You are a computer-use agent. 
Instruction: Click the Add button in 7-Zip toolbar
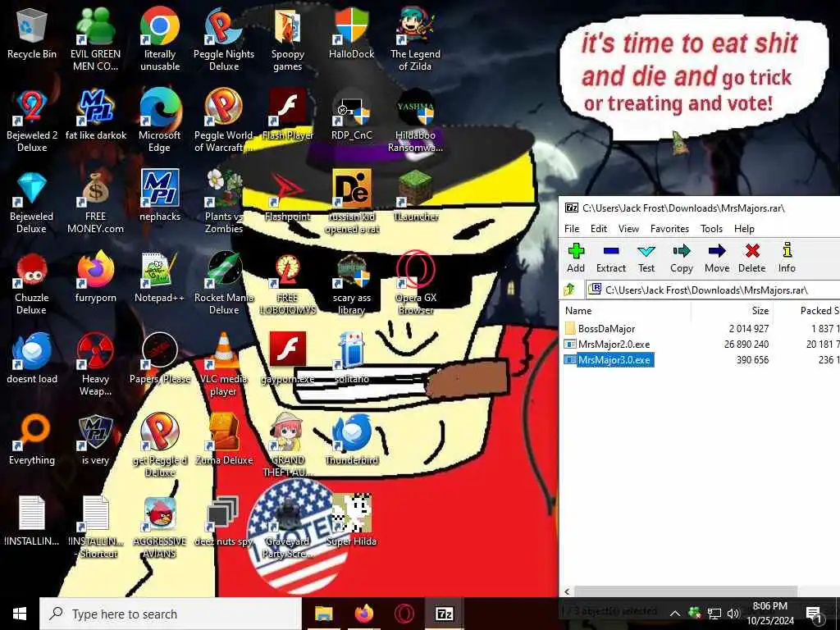tap(575, 258)
